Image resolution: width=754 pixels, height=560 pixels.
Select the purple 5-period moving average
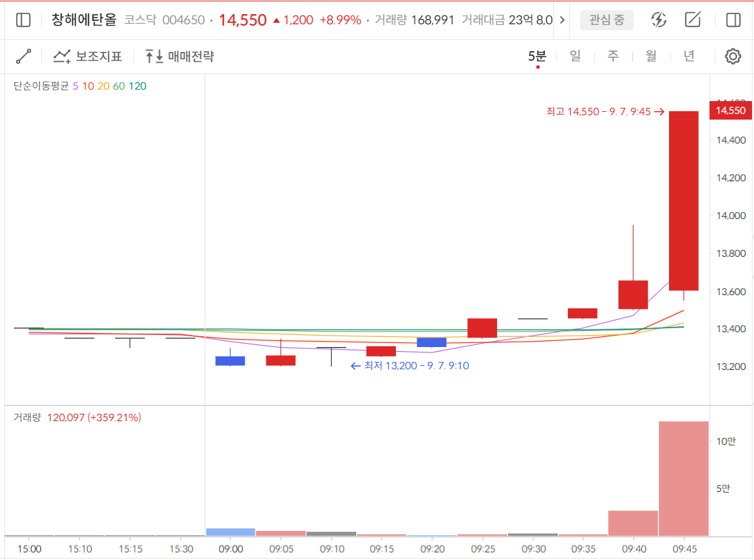(76, 86)
